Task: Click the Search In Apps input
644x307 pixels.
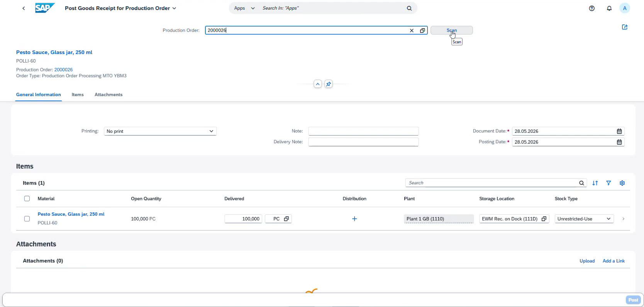Action: pos(332,8)
